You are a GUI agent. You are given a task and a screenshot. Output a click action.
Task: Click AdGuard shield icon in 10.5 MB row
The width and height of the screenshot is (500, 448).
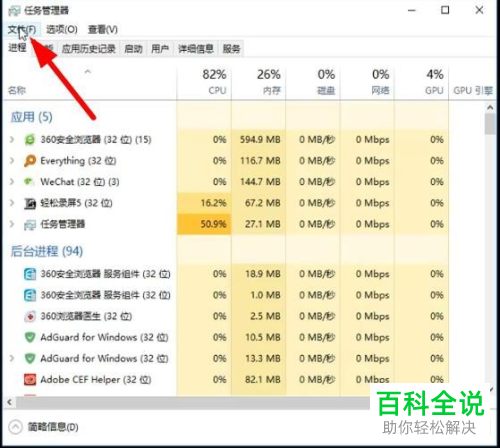tap(30, 337)
